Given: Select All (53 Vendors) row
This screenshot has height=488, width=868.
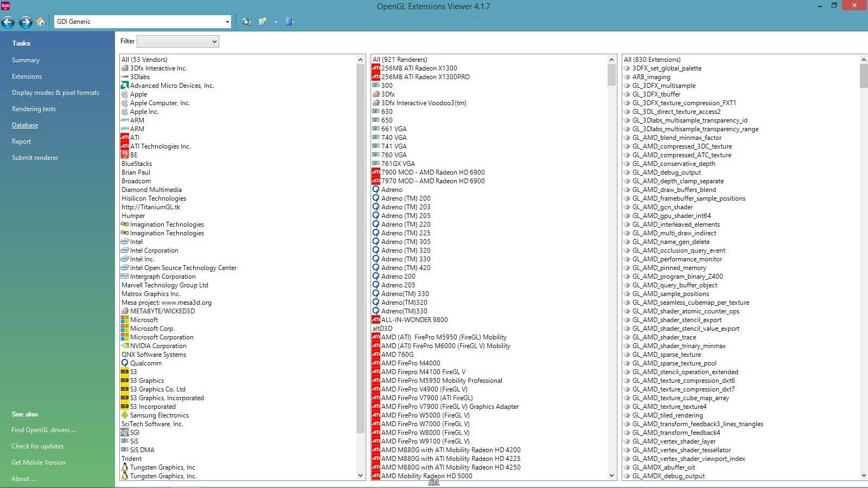Looking at the screenshot, I should (x=144, y=60).
